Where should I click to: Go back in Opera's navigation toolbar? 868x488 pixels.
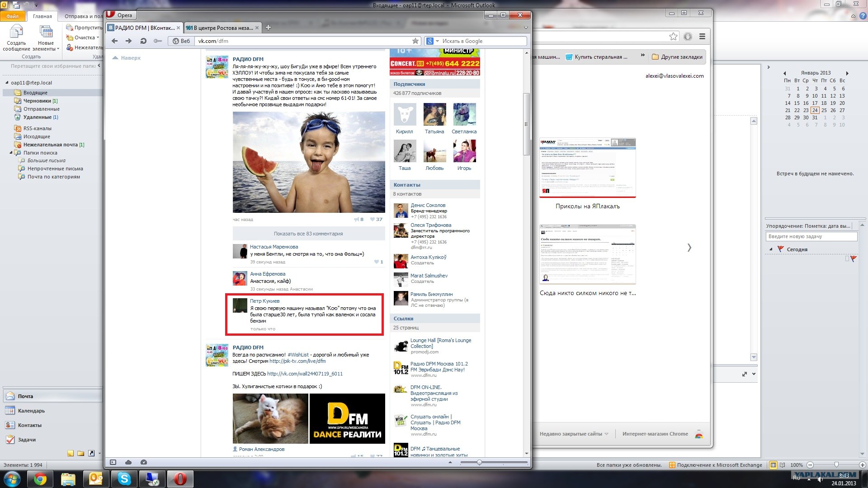115,41
